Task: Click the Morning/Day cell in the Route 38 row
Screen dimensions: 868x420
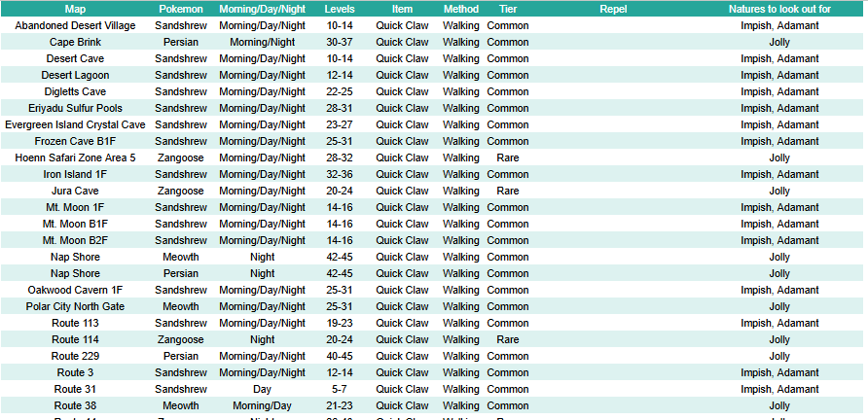Action: click(x=262, y=405)
